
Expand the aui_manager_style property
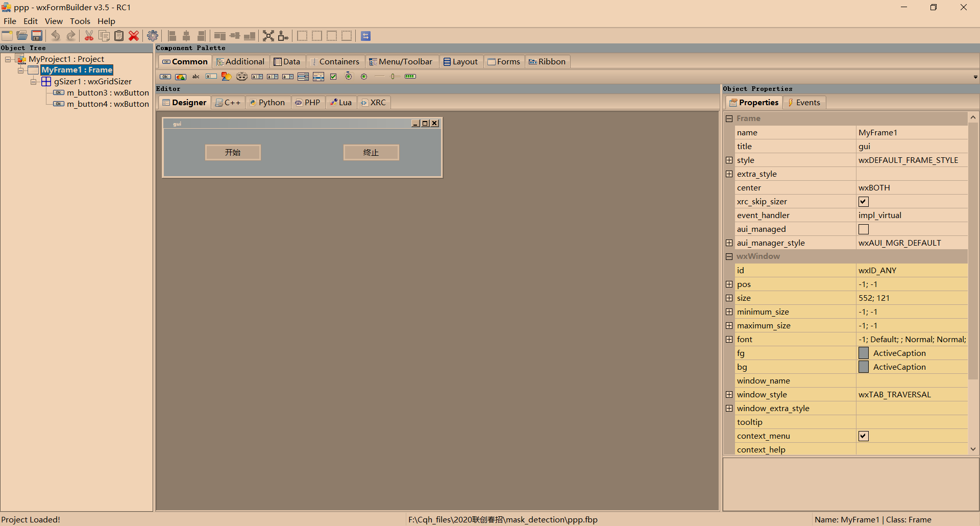click(x=729, y=243)
